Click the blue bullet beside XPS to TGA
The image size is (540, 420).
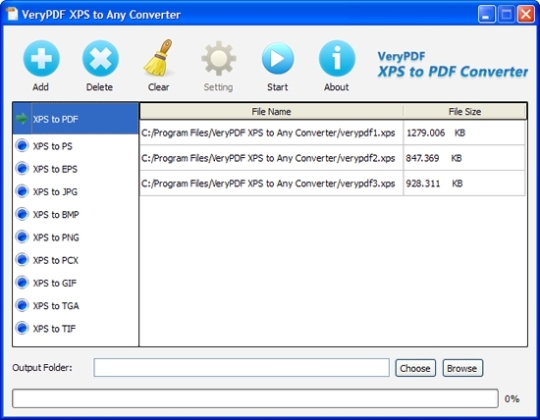22,305
